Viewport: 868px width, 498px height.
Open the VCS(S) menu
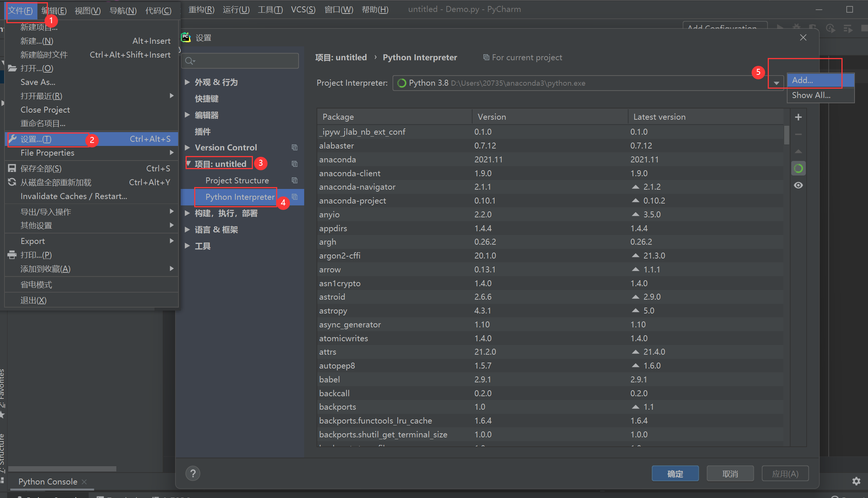click(303, 9)
